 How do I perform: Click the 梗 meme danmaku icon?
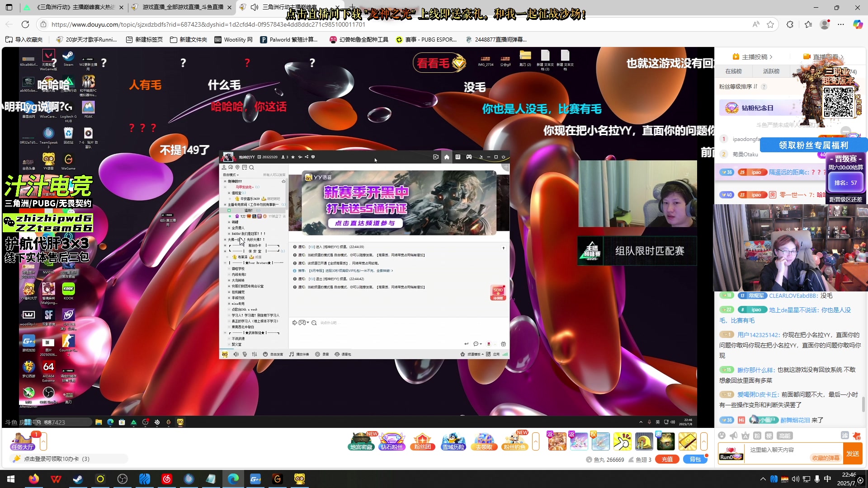coord(769,436)
